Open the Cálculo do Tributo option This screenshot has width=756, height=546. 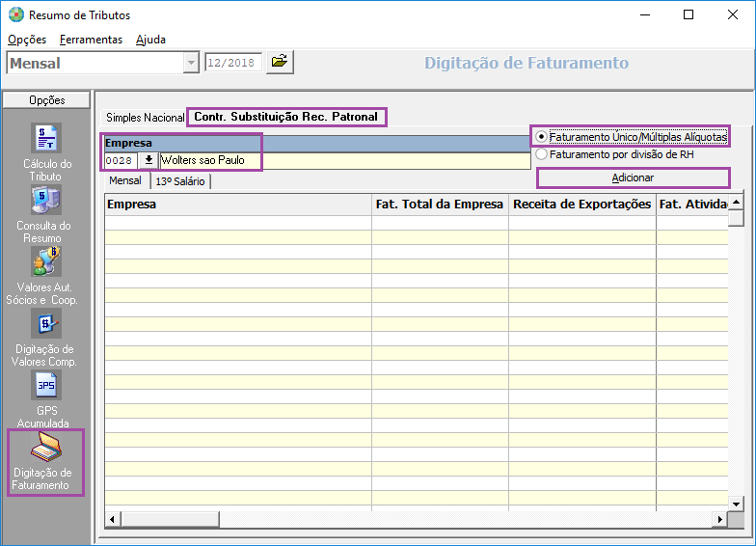click(x=46, y=152)
